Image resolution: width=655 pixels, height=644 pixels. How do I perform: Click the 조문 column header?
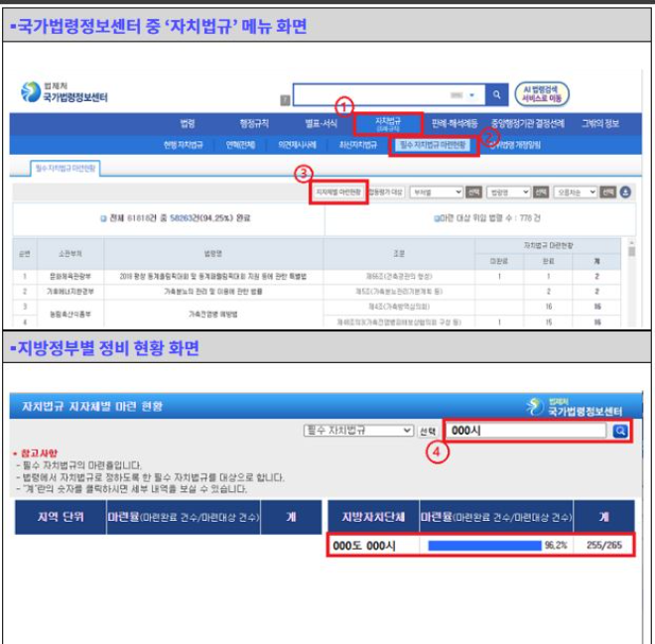tap(399, 253)
